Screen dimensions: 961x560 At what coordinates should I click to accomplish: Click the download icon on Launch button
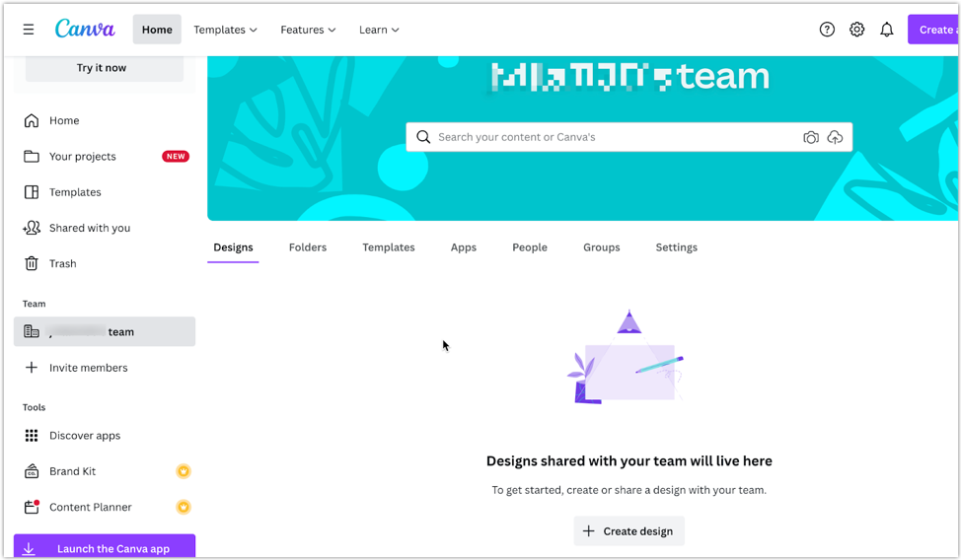click(29, 549)
